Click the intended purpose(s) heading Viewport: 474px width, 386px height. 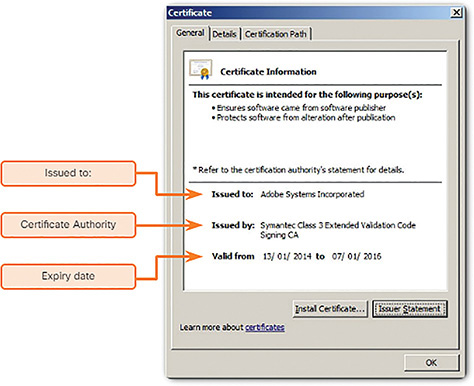[307, 95]
